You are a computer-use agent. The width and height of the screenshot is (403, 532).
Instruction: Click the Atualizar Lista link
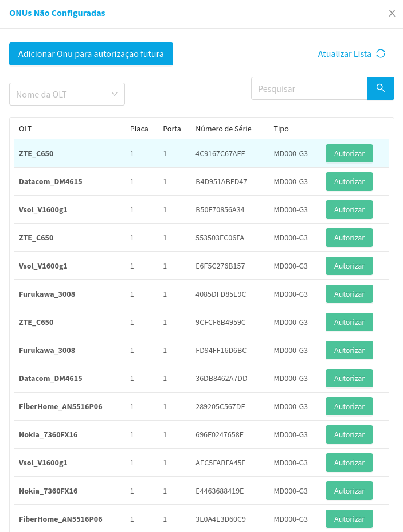[x=345, y=54]
